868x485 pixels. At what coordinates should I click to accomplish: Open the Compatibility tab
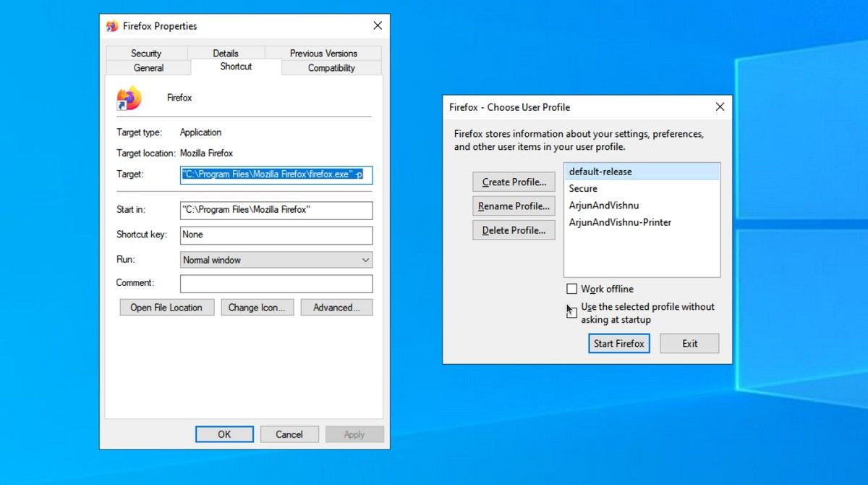pos(331,68)
